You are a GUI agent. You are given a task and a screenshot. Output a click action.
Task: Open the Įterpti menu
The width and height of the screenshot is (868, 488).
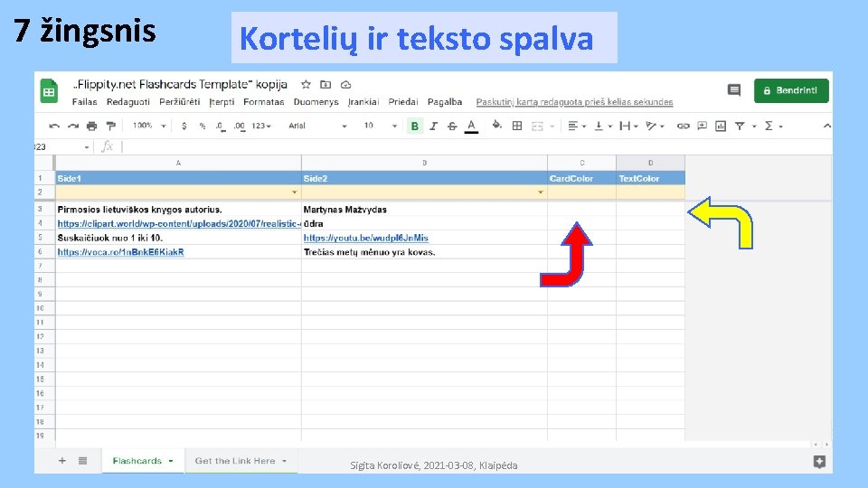[222, 102]
